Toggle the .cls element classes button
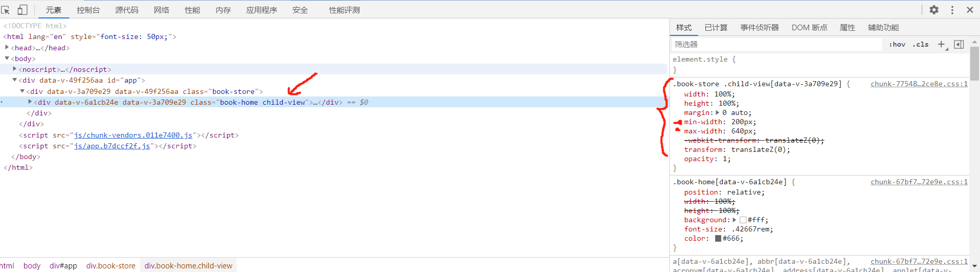Screen dimensions: 980x272 pyautogui.click(x=920, y=45)
